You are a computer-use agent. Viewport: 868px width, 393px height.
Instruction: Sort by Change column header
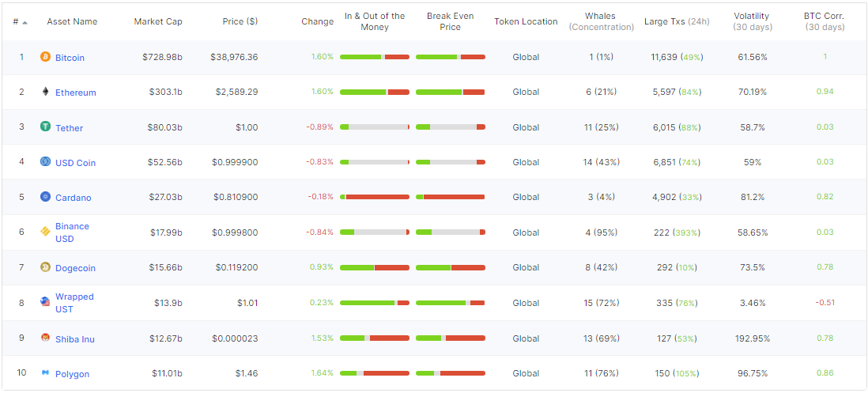318,21
